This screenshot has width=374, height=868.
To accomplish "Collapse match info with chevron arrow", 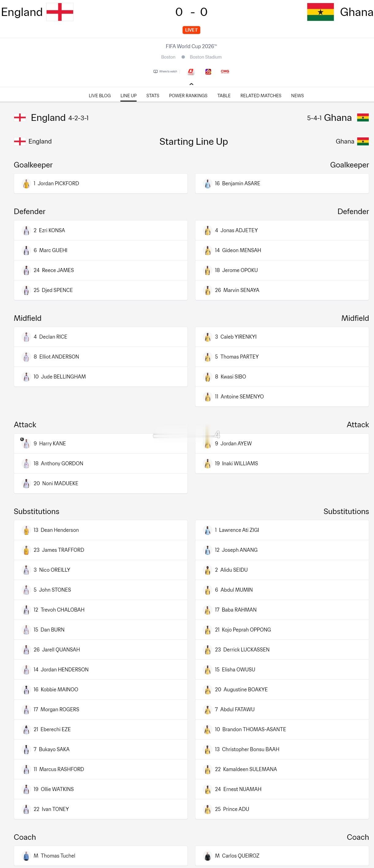I will click(191, 84).
